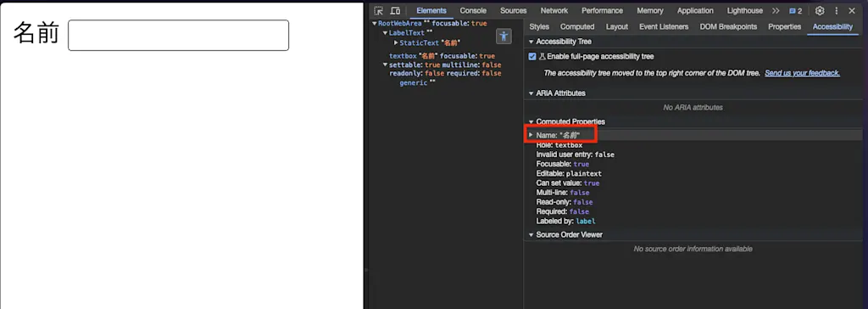Switch to accessibility tree view button

[504, 37]
